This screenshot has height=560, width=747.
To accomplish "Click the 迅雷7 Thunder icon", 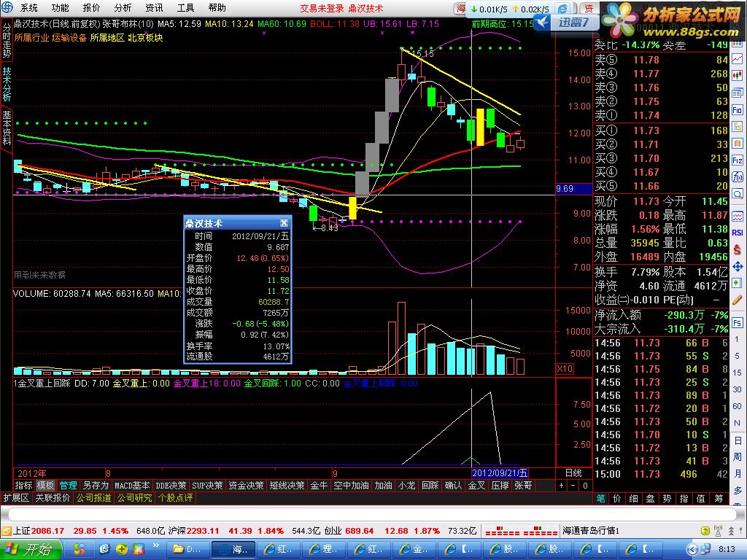I will (567, 22).
